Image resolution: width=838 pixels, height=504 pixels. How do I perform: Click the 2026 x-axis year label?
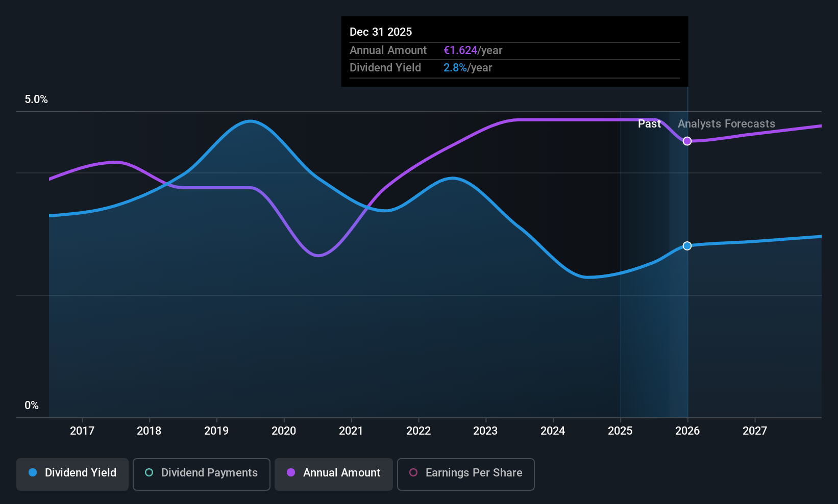point(687,431)
